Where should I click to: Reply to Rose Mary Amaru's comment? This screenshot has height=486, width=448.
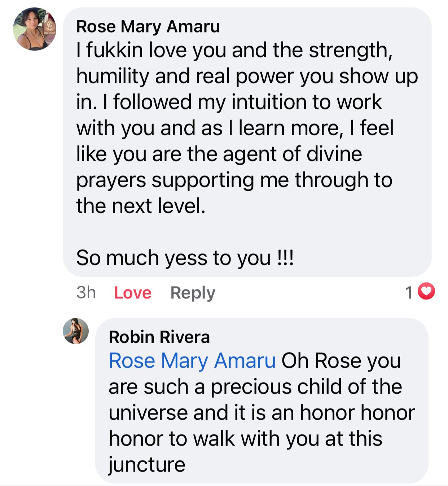tap(193, 293)
